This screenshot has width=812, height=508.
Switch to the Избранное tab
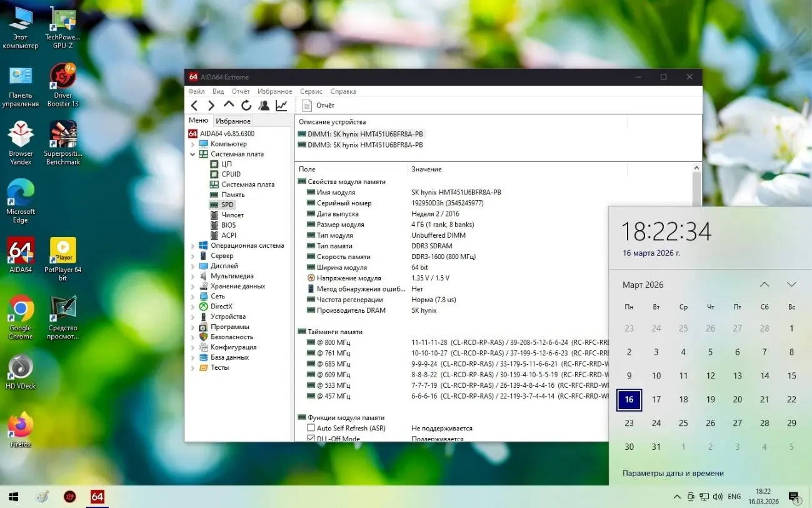pos(234,120)
